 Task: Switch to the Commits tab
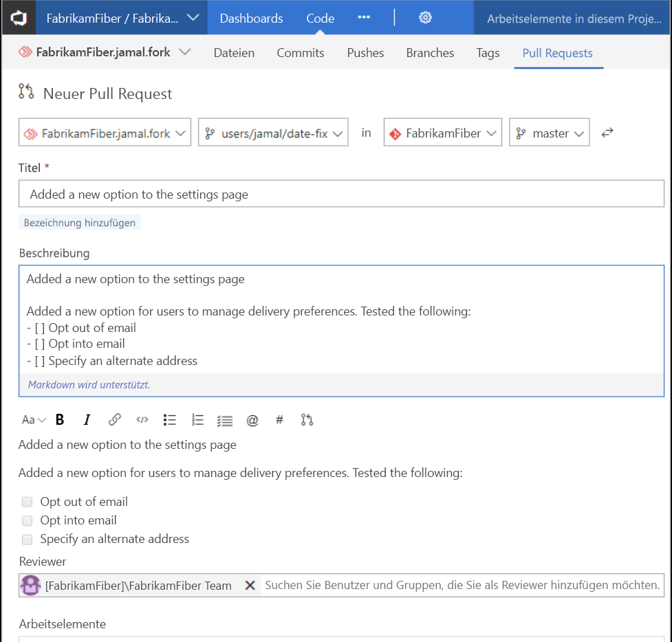301,53
